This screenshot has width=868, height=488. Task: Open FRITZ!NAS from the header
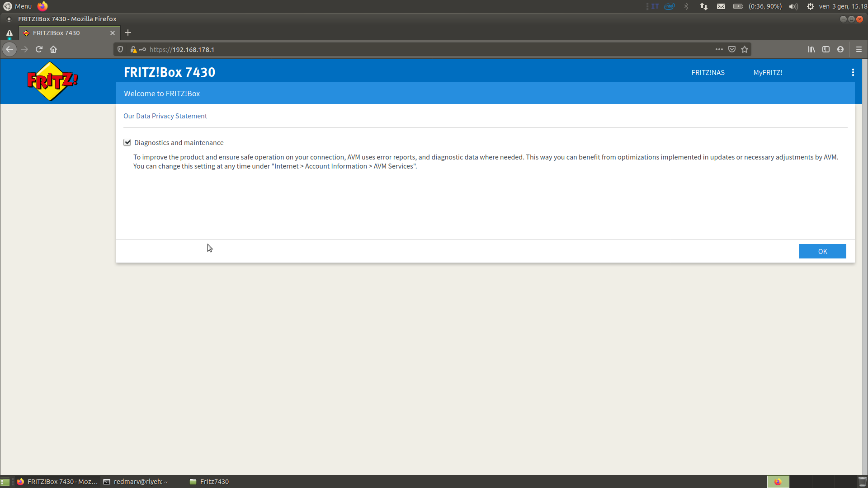click(708, 72)
